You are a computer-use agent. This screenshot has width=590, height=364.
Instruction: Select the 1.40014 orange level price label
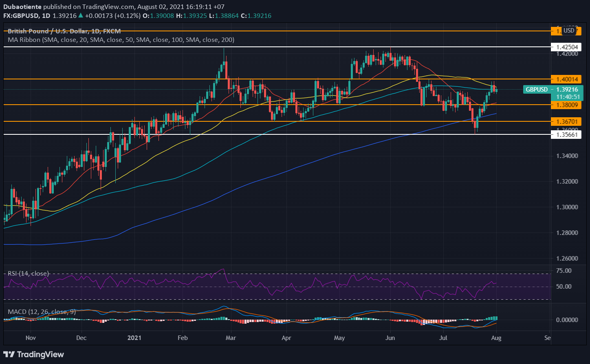[x=567, y=79]
